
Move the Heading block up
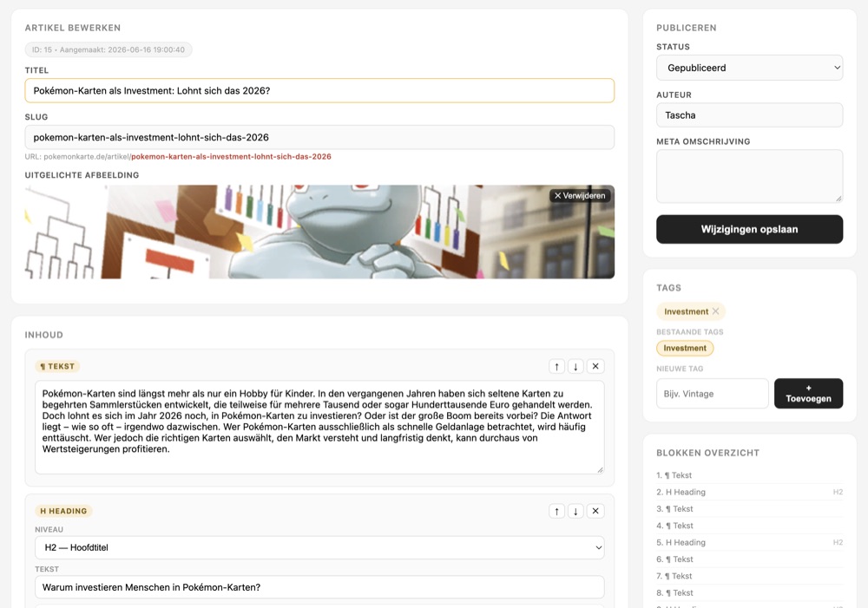pos(556,511)
